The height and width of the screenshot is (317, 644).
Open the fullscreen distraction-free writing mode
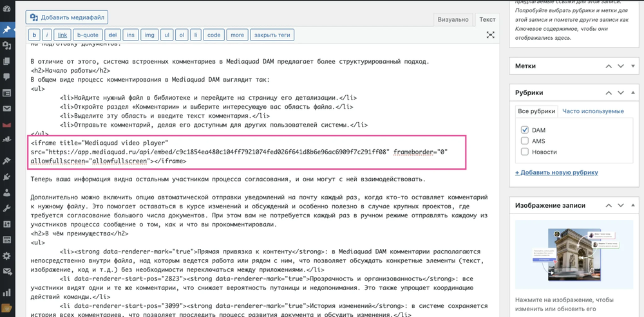click(x=491, y=35)
